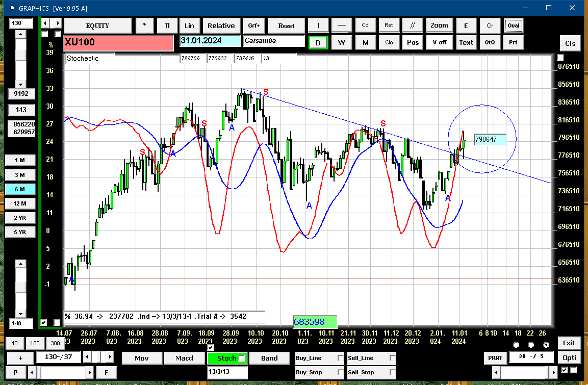The width and height of the screenshot is (588, 385).
Task: Click the Pos button
Action: click(x=413, y=42)
